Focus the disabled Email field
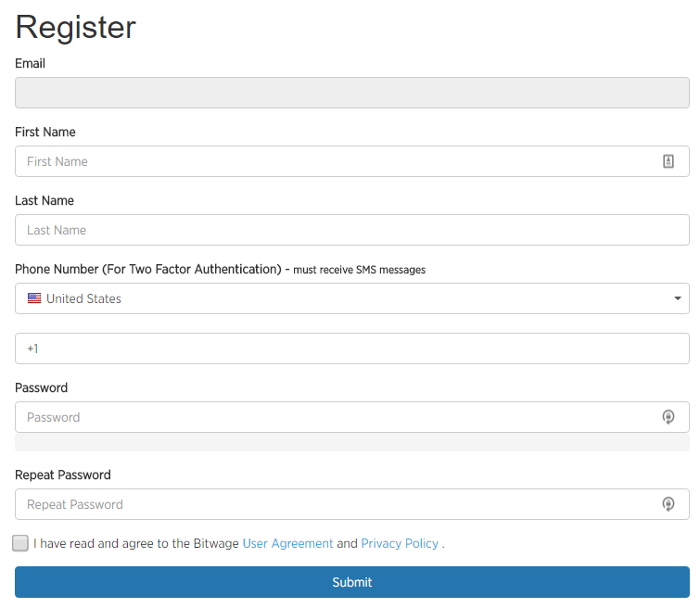Screen dimensions: 700x608 click(x=351, y=93)
